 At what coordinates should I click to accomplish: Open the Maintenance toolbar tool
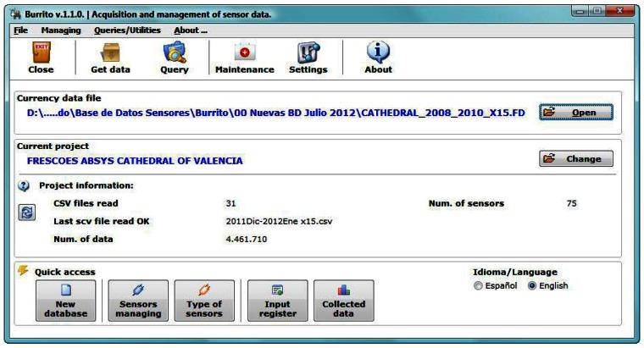click(x=244, y=58)
